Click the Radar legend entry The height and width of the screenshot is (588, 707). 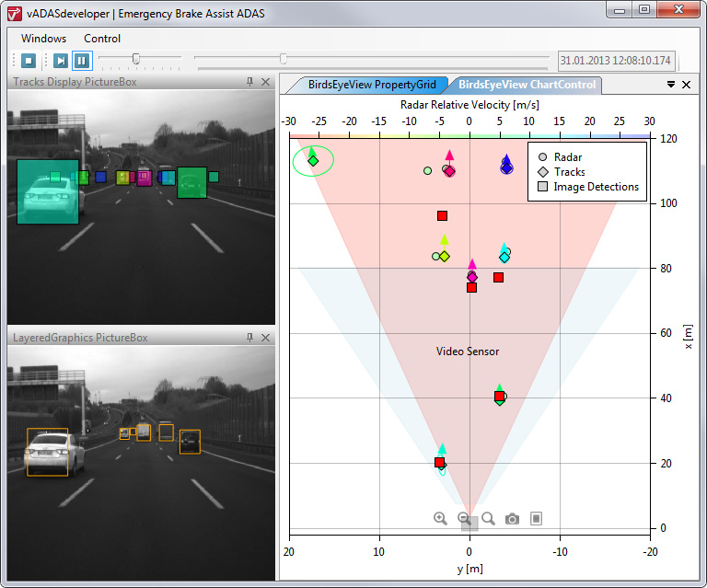tap(560, 156)
